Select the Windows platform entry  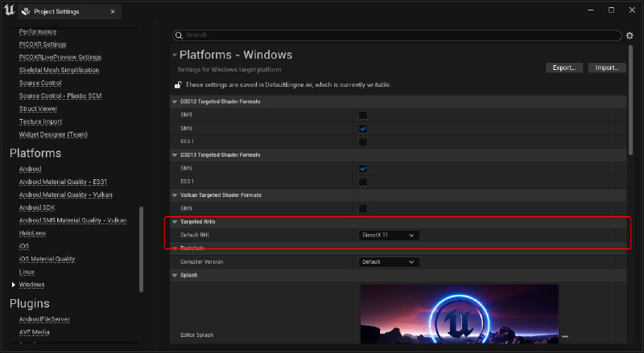(x=31, y=285)
